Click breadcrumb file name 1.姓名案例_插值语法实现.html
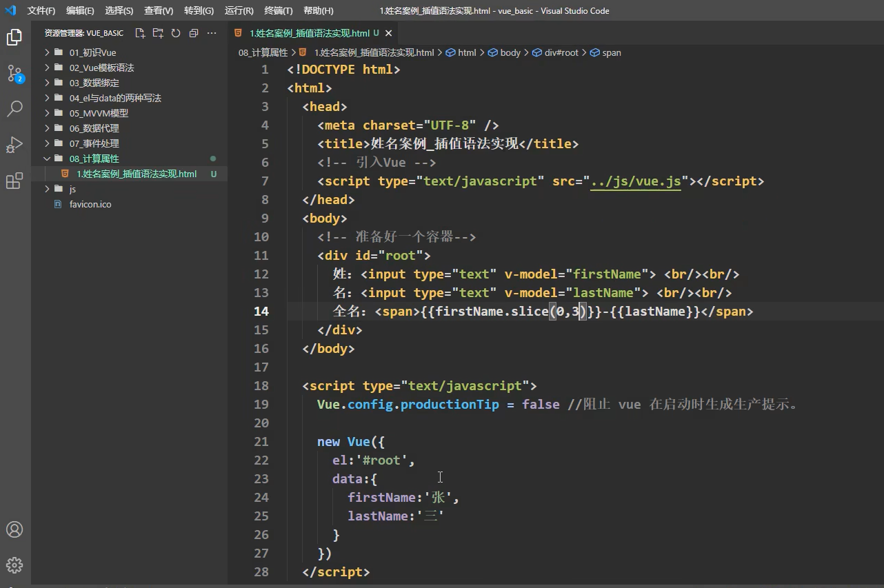The width and height of the screenshot is (884, 588). point(374,52)
